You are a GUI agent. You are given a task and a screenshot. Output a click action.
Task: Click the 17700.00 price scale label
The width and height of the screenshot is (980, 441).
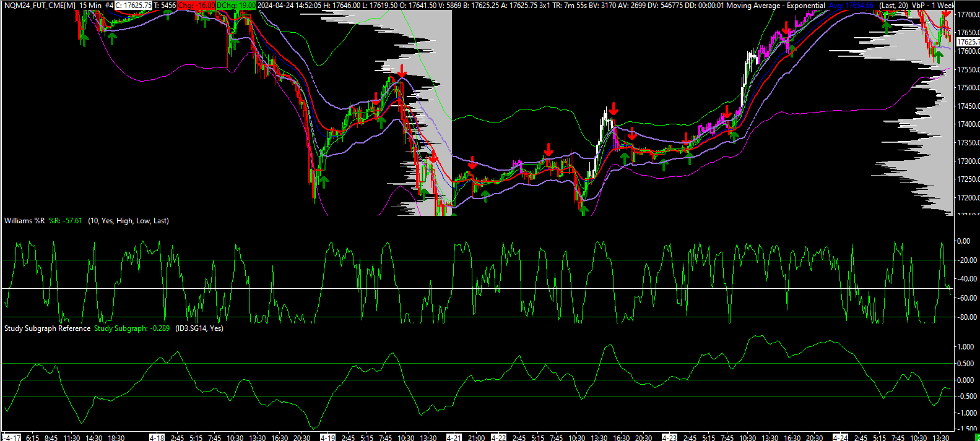(968, 14)
